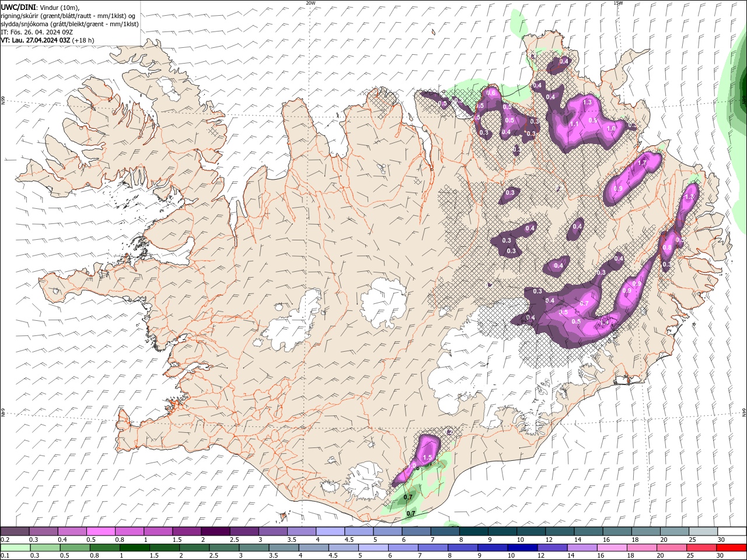Image resolution: width=747 pixels, height=560 pixels.
Task: Click the 20W longitude label
Action: point(310,3)
